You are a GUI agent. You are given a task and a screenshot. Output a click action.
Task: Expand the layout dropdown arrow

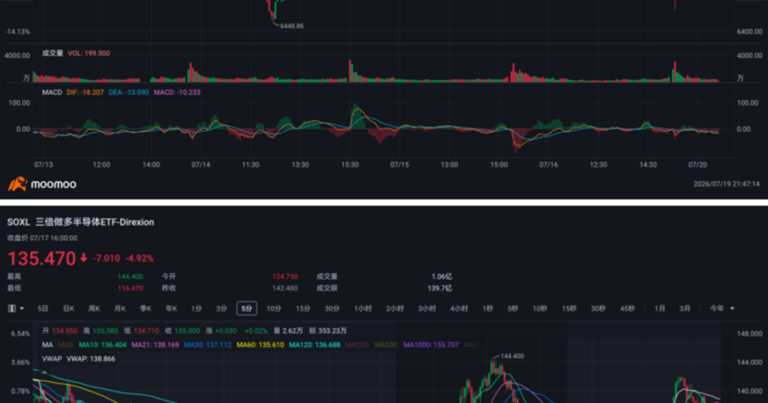tap(22, 308)
